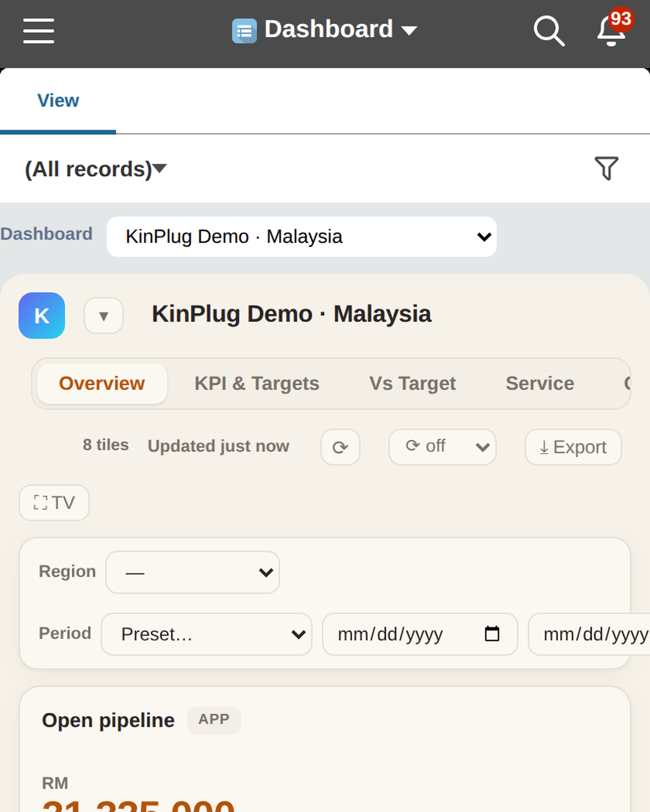Click the refresh dashboard button

(340, 447)
